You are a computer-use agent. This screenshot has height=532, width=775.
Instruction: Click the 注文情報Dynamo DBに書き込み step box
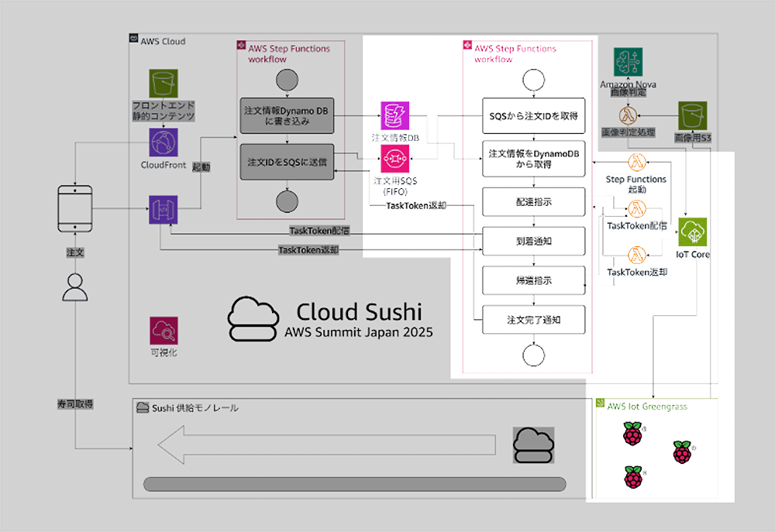coord(287,116)
